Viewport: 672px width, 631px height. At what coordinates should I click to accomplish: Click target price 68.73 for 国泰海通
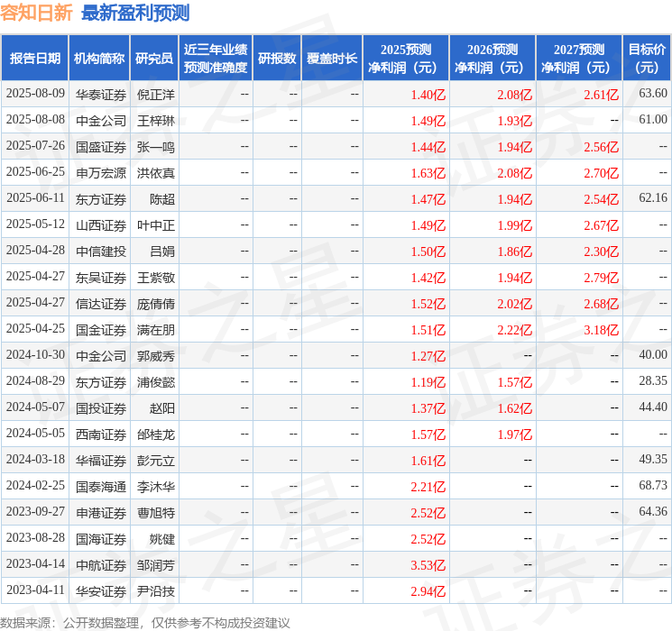click(653, 485)
